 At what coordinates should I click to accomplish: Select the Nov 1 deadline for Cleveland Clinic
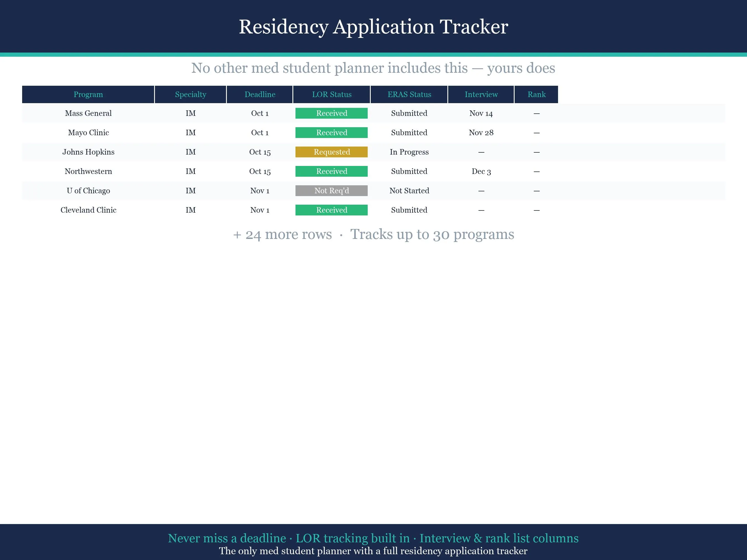tap(260, 210)
